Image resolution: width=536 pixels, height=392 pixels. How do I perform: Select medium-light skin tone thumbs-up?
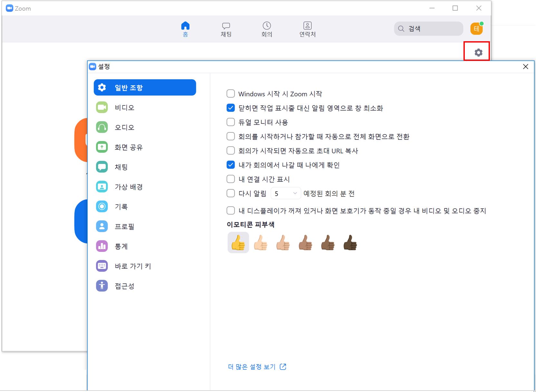(283, 242)
